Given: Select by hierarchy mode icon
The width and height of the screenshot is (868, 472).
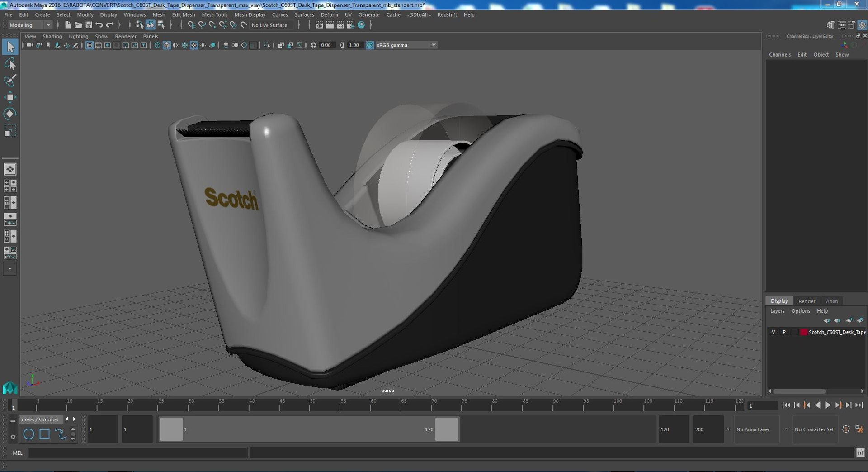Looking at the screenshot, I should pos(140,25).
